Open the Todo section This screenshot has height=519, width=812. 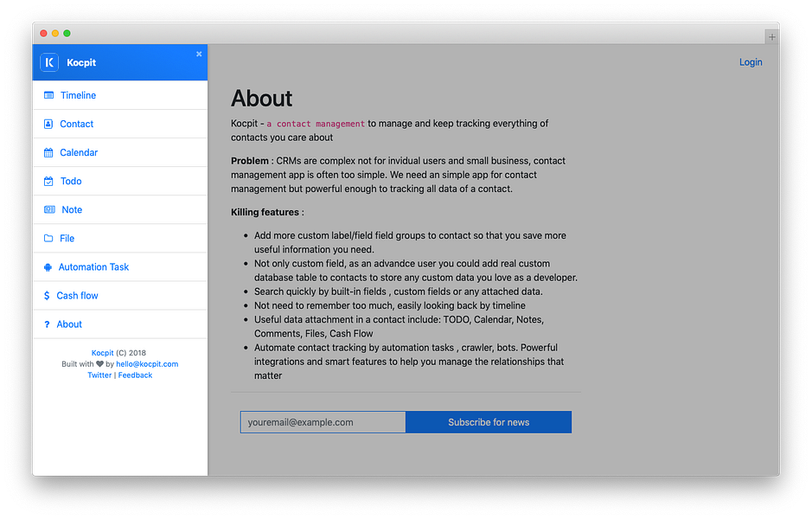coord(120,182)
